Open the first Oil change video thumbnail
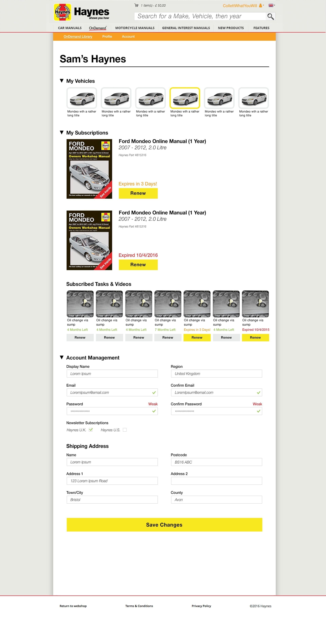The image size is (326, 644). point(80,304)
